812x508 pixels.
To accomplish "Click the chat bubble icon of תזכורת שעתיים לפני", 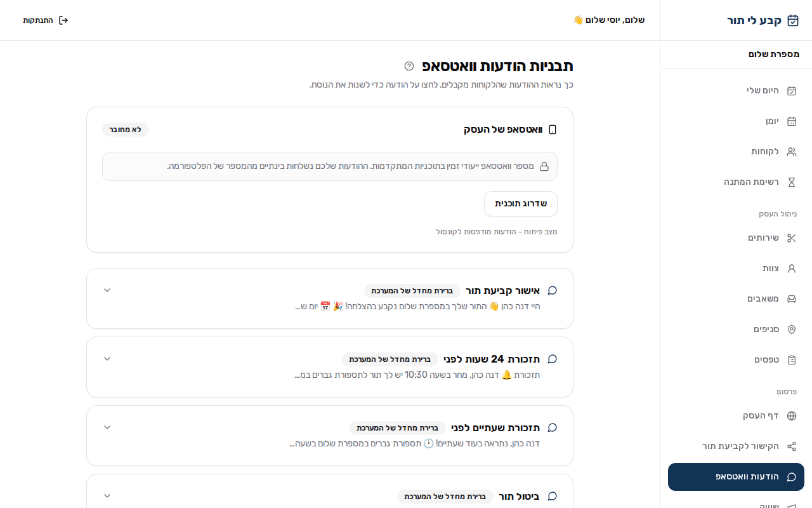I will click(x=553, y=427).
